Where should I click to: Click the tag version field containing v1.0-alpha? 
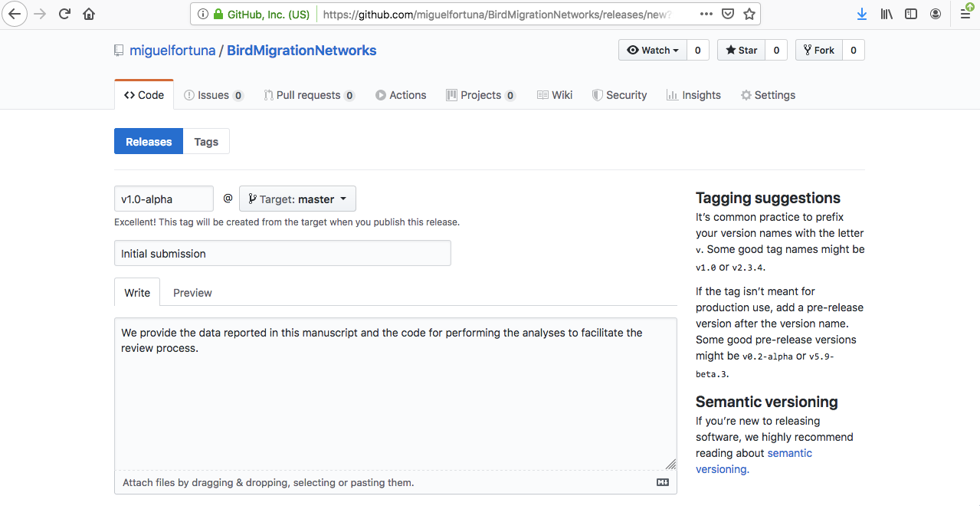(x=164, y=199)
